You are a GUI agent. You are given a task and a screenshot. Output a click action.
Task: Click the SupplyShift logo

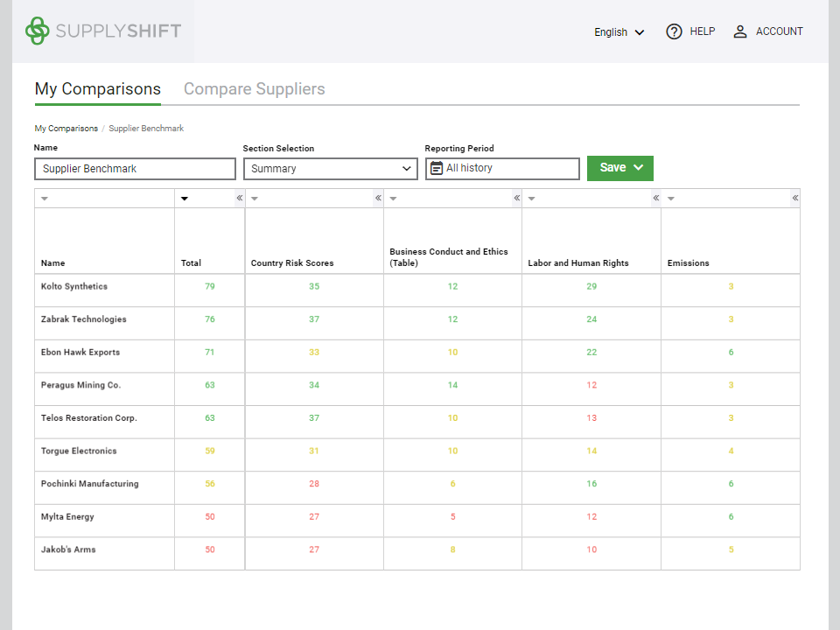(103, 31)
